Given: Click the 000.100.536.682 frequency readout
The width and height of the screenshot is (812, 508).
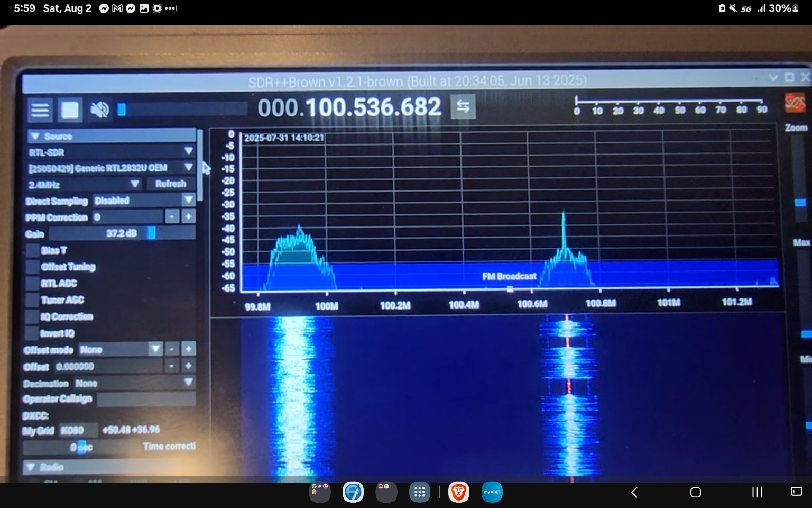Looking at the screenshot, I should [349, 107].
